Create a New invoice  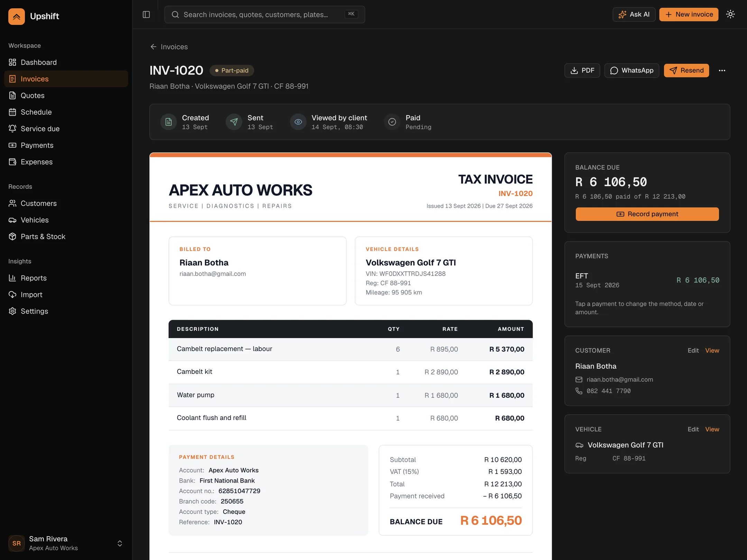click(x=689, y=15)
